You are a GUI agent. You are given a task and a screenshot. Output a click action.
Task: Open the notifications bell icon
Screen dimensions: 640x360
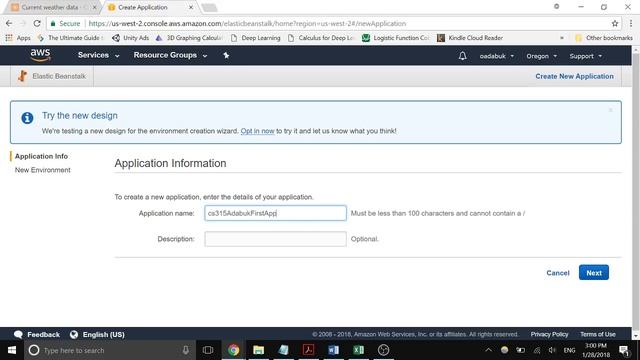tap(462, 56)
